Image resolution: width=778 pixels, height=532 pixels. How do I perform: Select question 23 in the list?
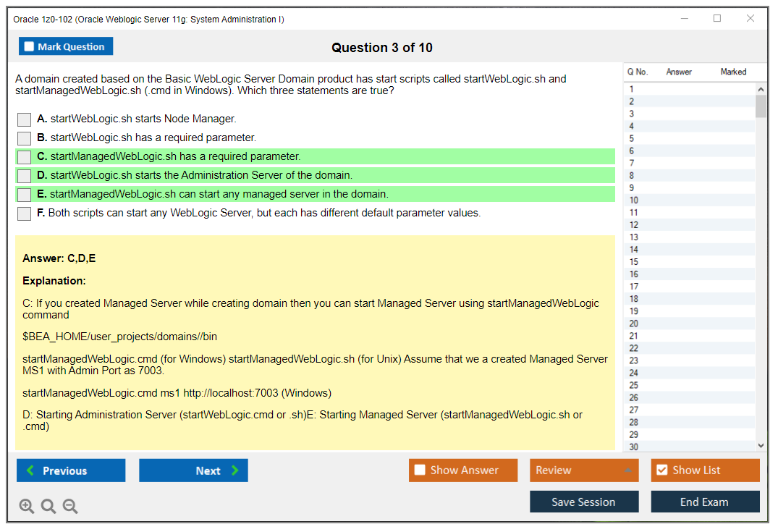689,360
